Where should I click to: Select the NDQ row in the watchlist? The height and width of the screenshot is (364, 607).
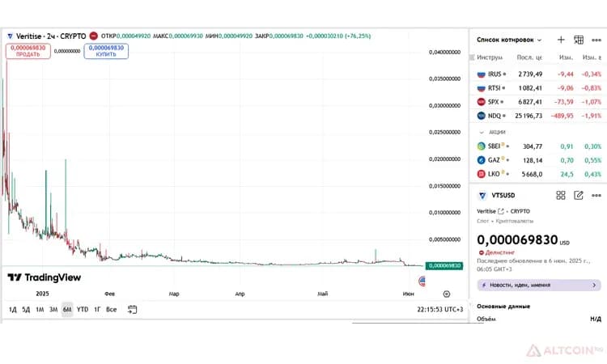(x=539, y=116)
